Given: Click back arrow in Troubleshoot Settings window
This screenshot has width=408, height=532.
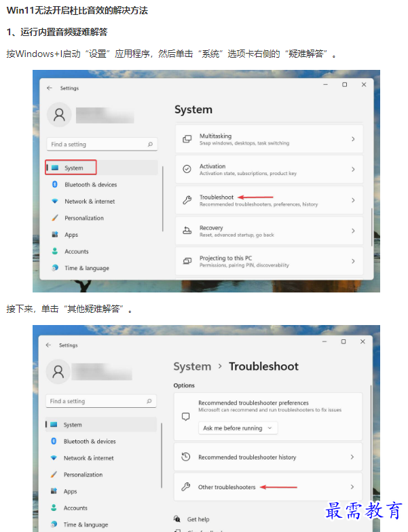Looking at the screenshot, I should coord(48,345).
